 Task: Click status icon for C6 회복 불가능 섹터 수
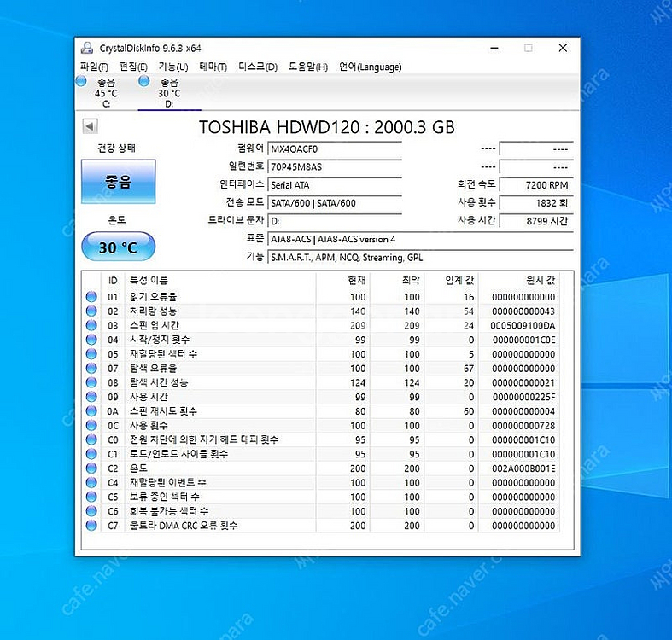click(x=91, y=510)
